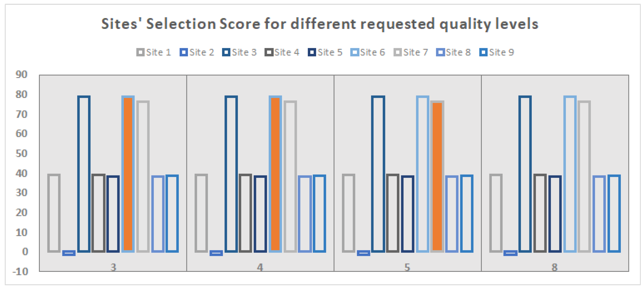The image size is (644, 289).
Task: Select the -10 label on the vertical axis
Action: coord(21,271)
